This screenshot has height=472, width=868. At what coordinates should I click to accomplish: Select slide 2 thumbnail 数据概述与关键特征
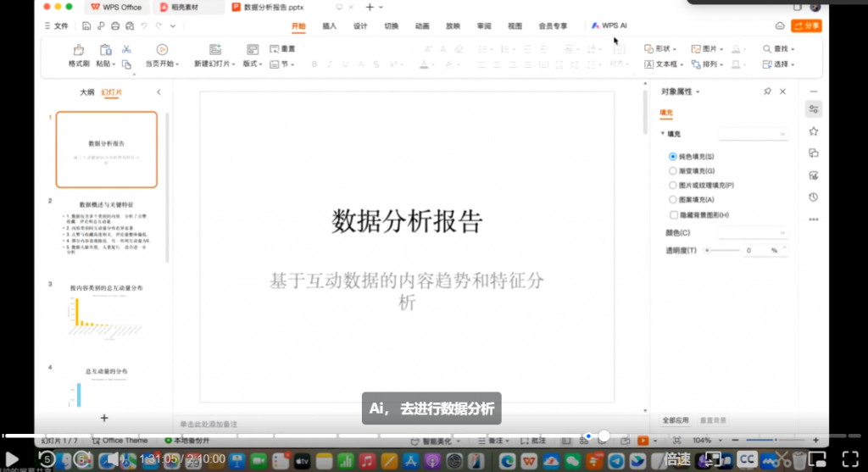[106, 228]
